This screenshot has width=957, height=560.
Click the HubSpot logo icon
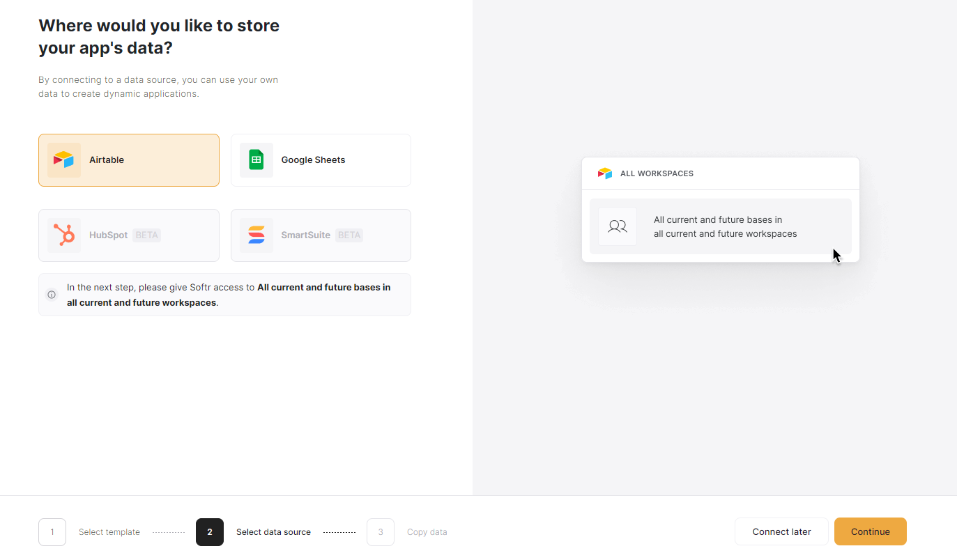coord(64,235)
